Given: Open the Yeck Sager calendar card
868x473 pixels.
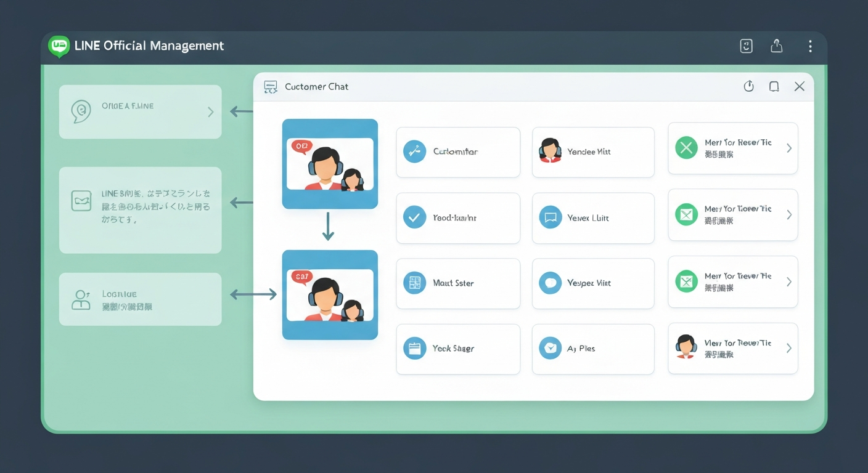Looking at the screenshot, I should 457,349.
